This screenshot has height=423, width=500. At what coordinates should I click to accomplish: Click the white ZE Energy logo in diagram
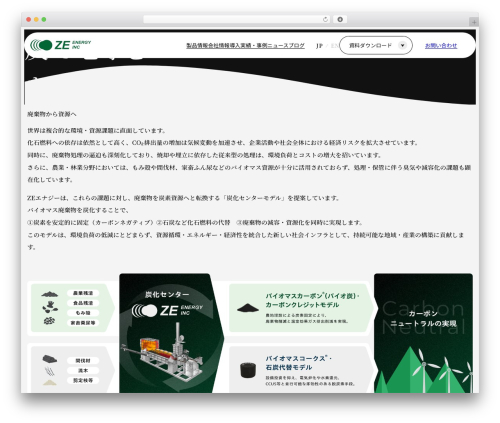click(167, 310)
